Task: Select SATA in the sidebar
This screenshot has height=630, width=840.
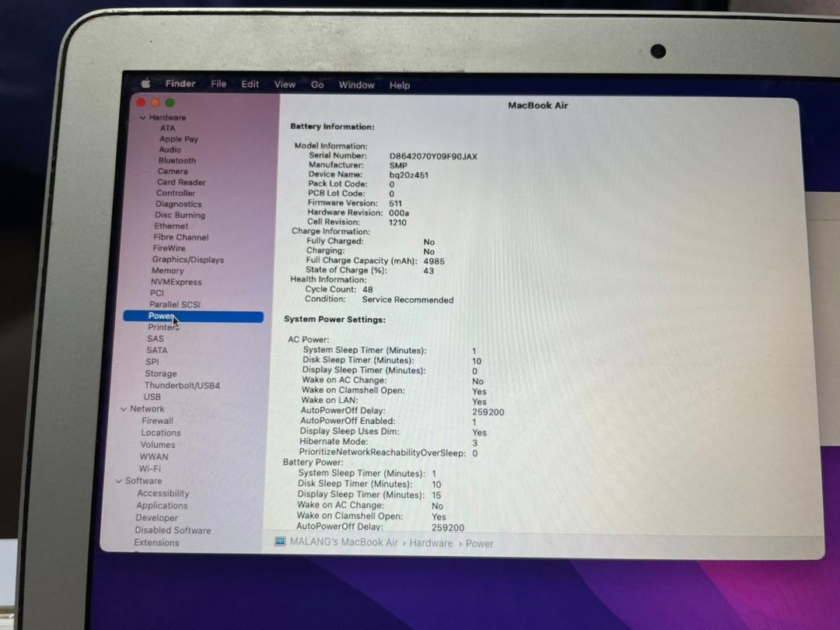Action: 157,350
